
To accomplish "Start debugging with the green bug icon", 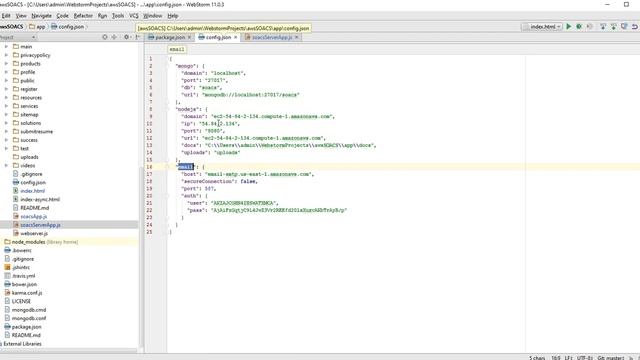I will [579, 27].
